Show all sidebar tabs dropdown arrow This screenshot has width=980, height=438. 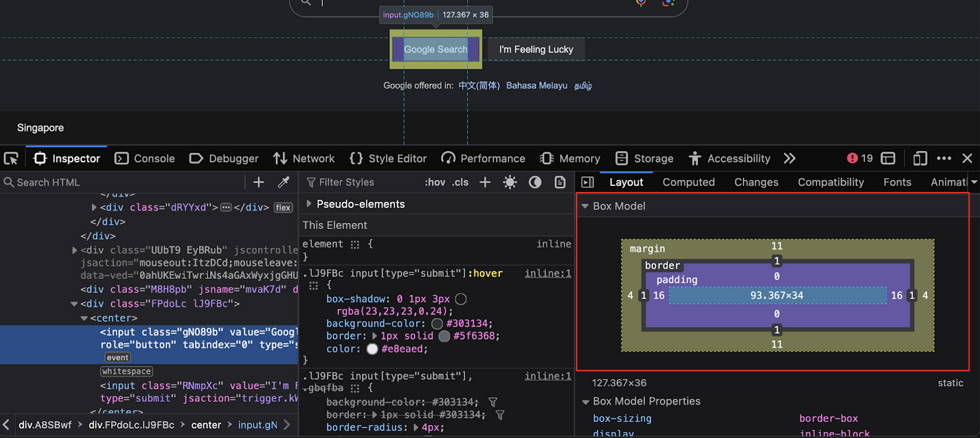coord(974,182)
